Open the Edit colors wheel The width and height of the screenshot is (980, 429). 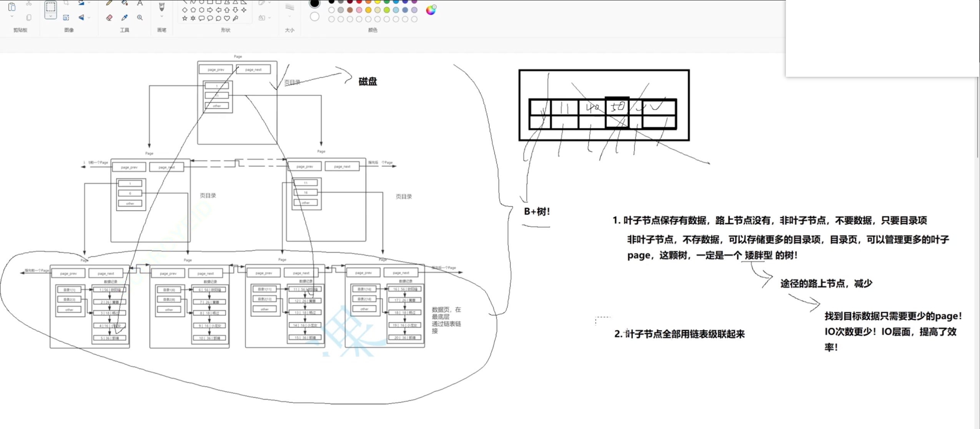click(x=431, y=10)
